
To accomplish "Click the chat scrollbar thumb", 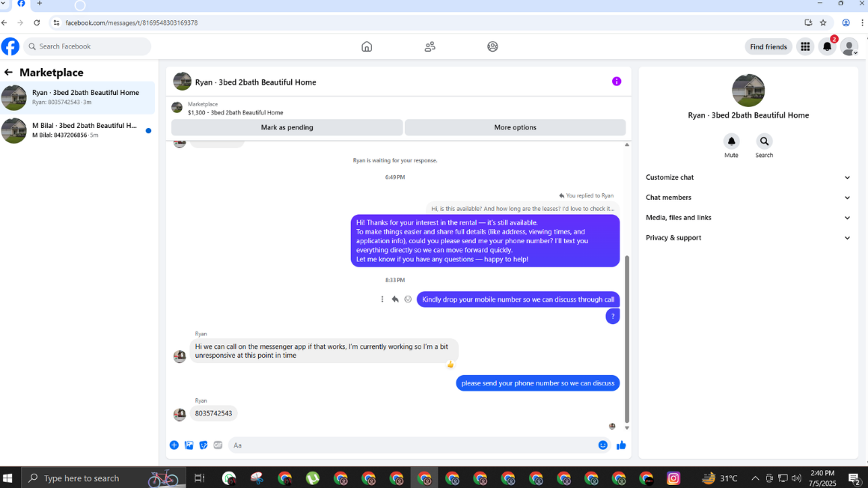I will (626, 338).
